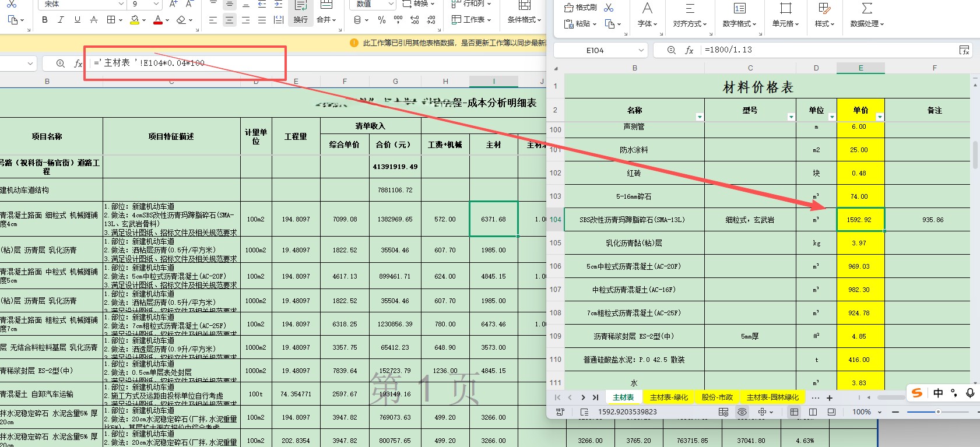Center text horizontally in left workbook
980x447 pixels.
(230, 20)
